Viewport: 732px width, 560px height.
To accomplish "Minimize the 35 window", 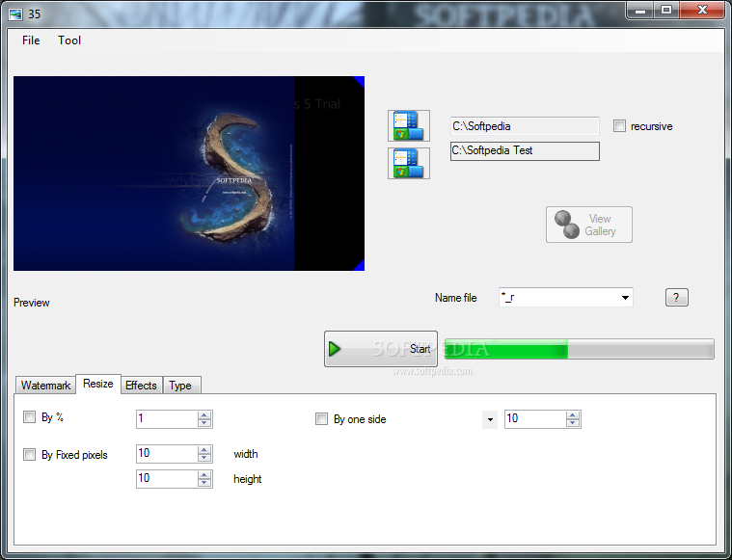I will coord(640,11).
